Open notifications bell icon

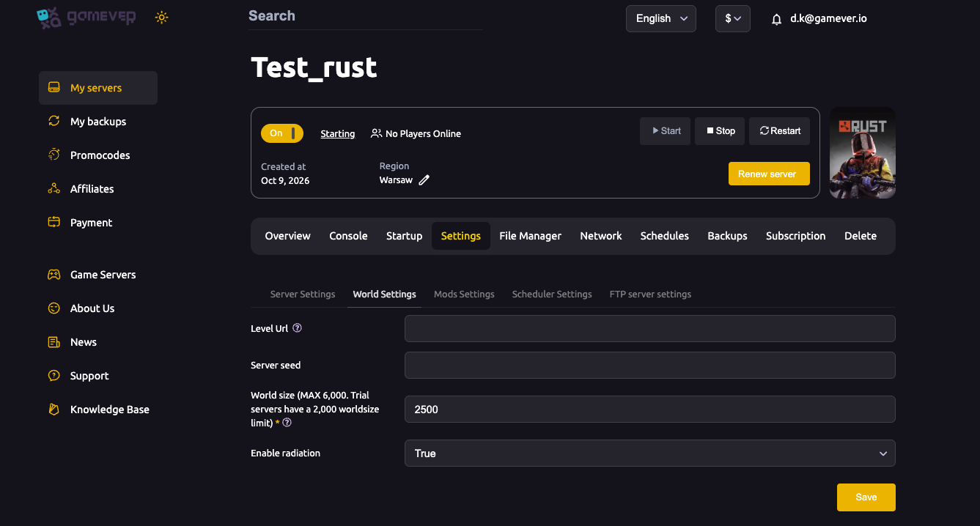click(777, 20)
